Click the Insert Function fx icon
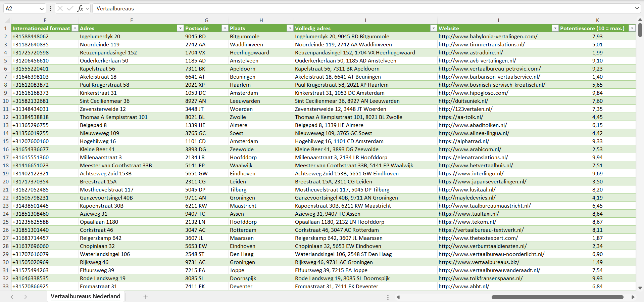Viewport: 644px width, 302px height. (x=80, y=8)
